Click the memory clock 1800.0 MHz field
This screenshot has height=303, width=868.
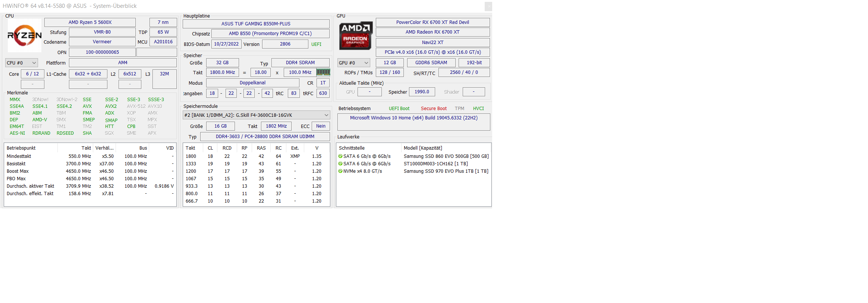222,72
